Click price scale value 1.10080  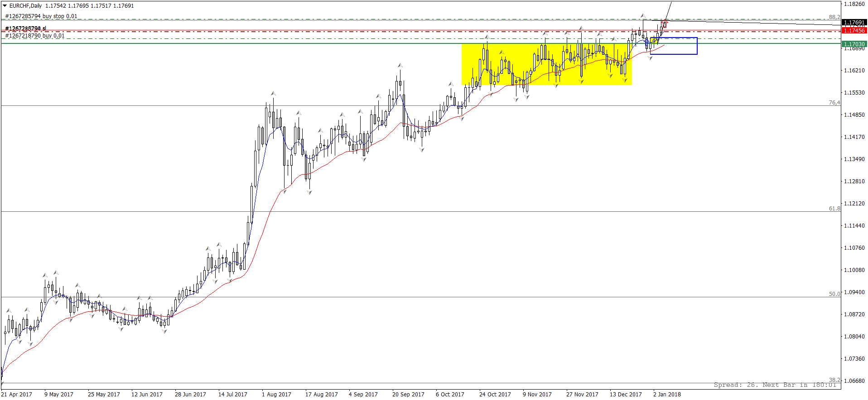pos(854,270)
